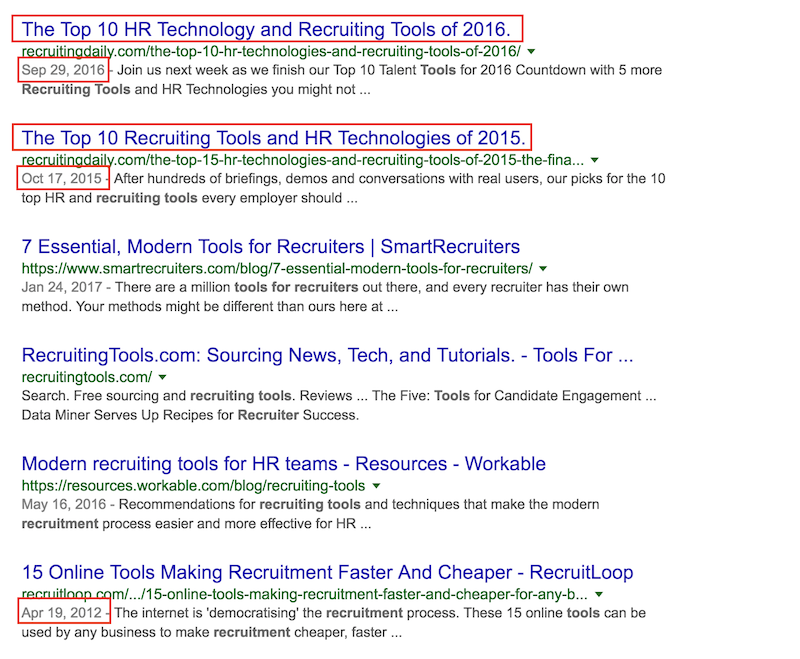Open '7 Essential, Modern Tools for Recruiters' result
This screenshot has height=659, width=800.
click(x=270, y=247)
